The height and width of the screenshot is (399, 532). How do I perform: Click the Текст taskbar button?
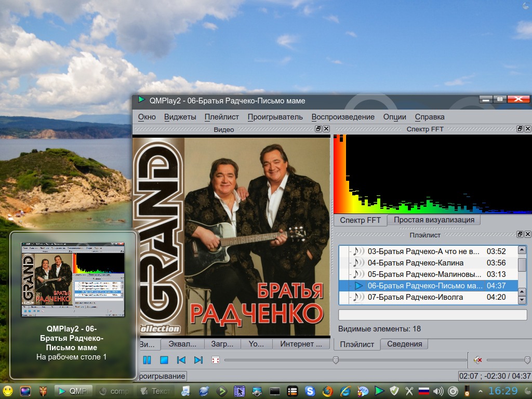pos(156,391)
